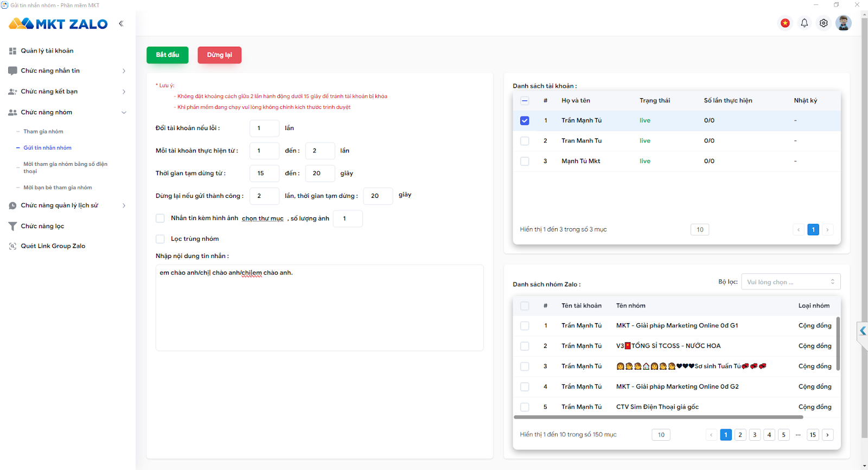Go to page 5 of group list
Image resolution: width=868 pixels, height=470 pixels.
(783, 435)
